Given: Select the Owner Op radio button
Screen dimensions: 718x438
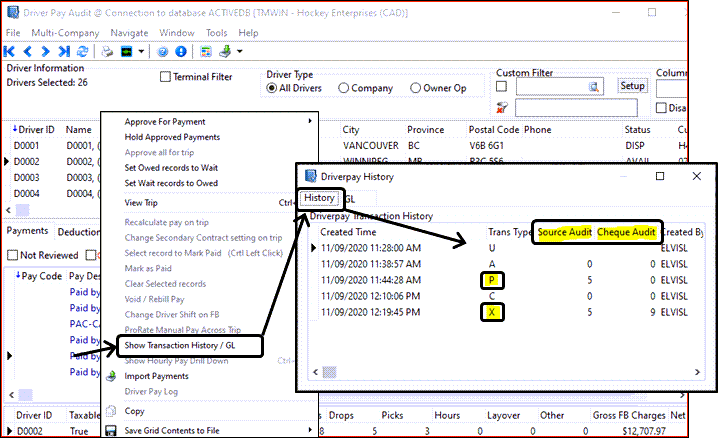Looking at the screenshot, I should 417,88.
